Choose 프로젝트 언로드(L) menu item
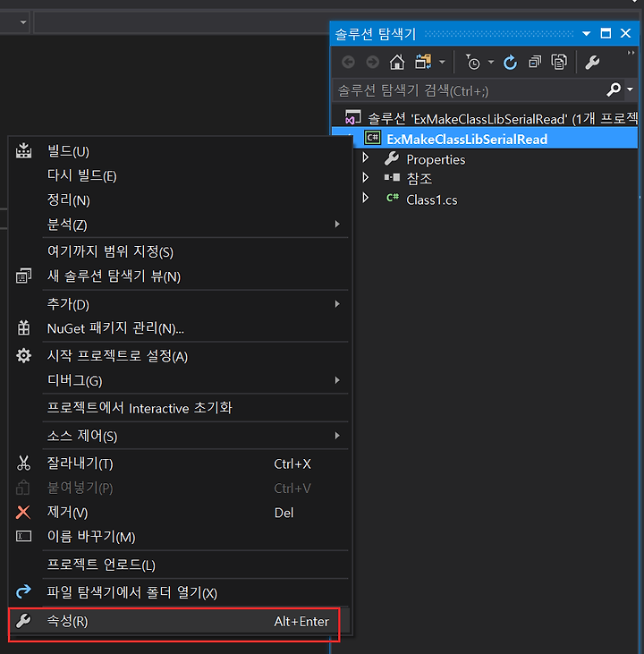This screenshot has height=654, width=644. click(180, 565)
